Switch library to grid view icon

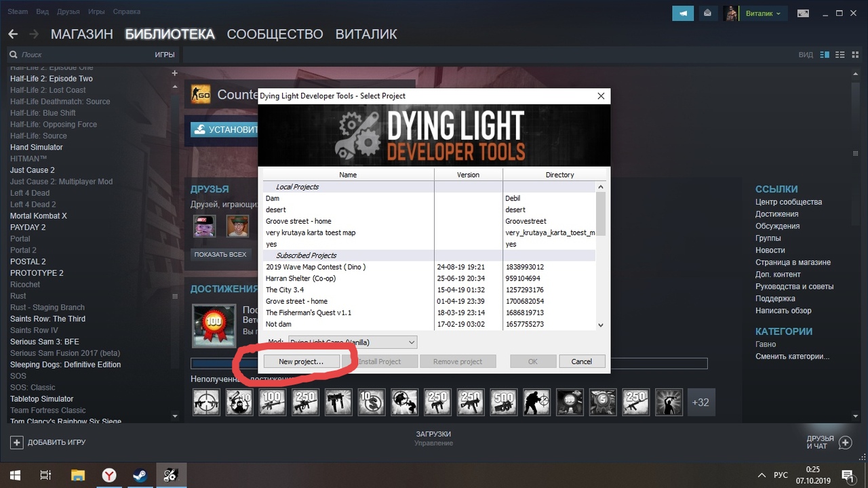point(854,54)
